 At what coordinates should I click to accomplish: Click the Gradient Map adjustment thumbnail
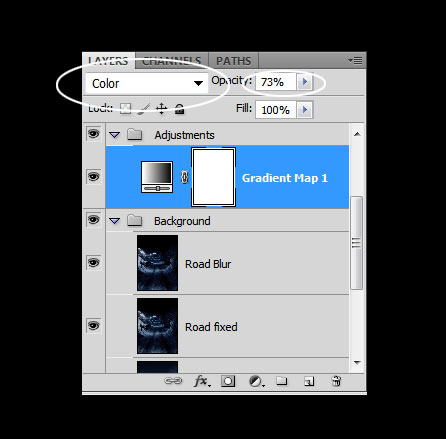point(157,177)
